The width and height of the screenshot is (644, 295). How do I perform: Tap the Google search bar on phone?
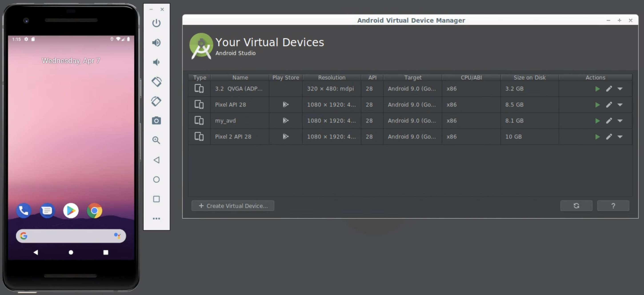tap(71, 236)
